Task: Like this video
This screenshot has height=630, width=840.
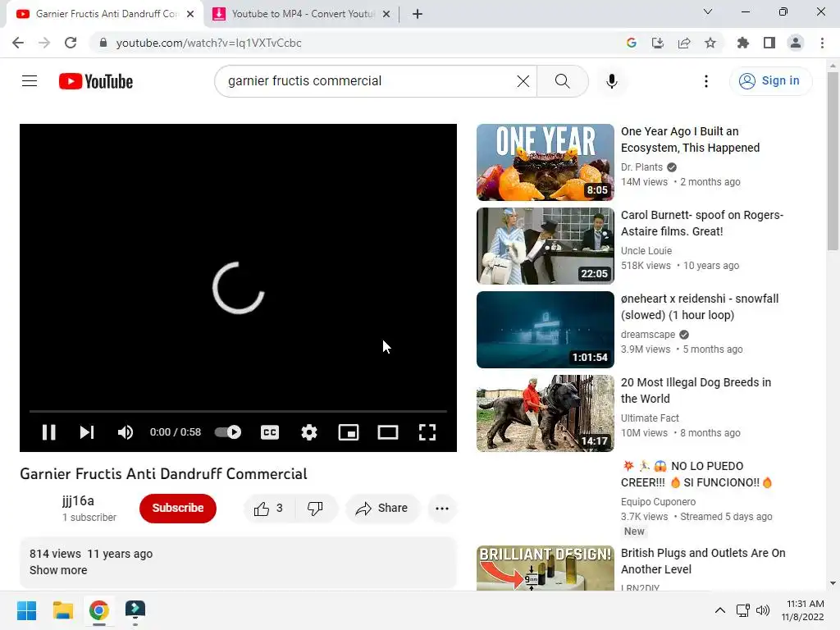Action: coord(268,509)
